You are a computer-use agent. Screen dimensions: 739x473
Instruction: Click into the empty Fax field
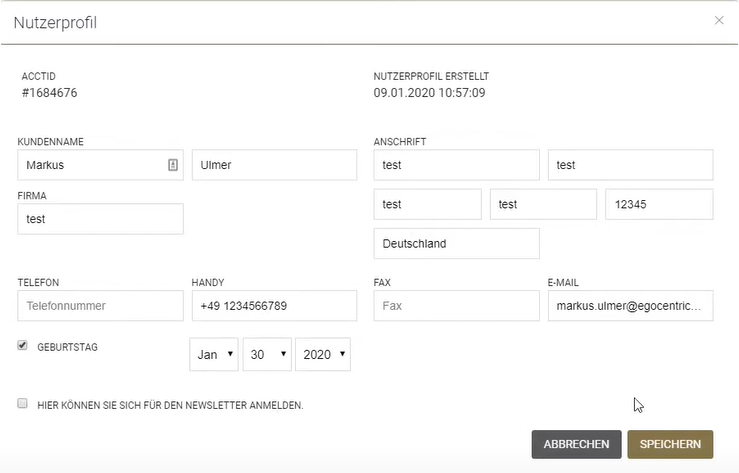click(455, 305)
